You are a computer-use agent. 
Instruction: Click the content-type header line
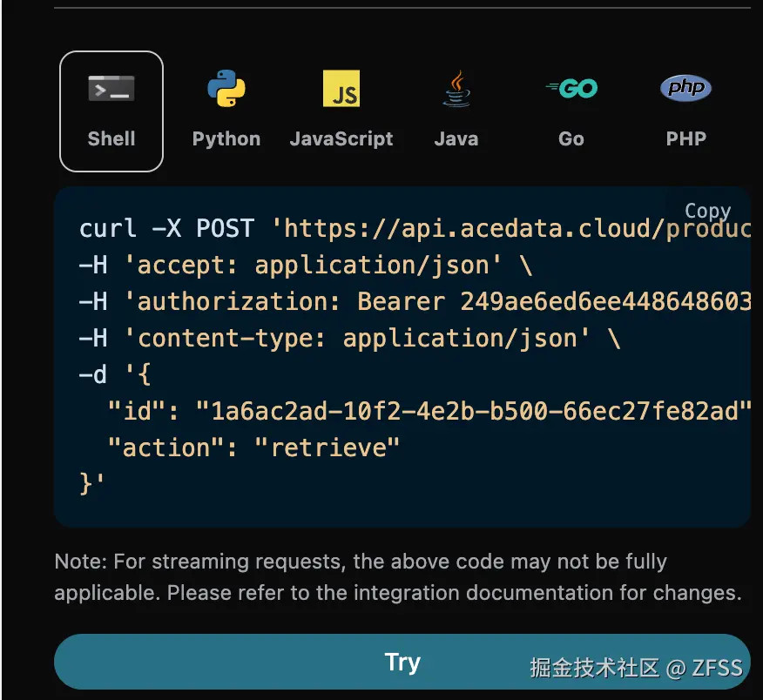(350, 338)
